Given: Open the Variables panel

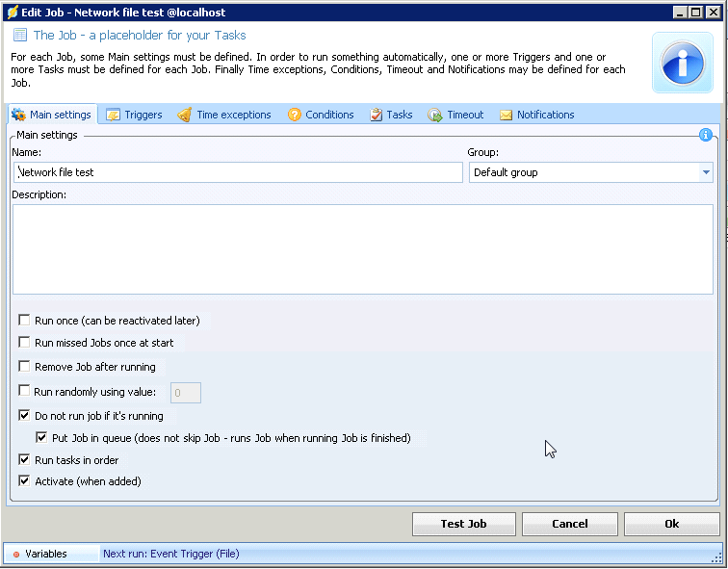Looking at the screenshot, I should 45,554.
